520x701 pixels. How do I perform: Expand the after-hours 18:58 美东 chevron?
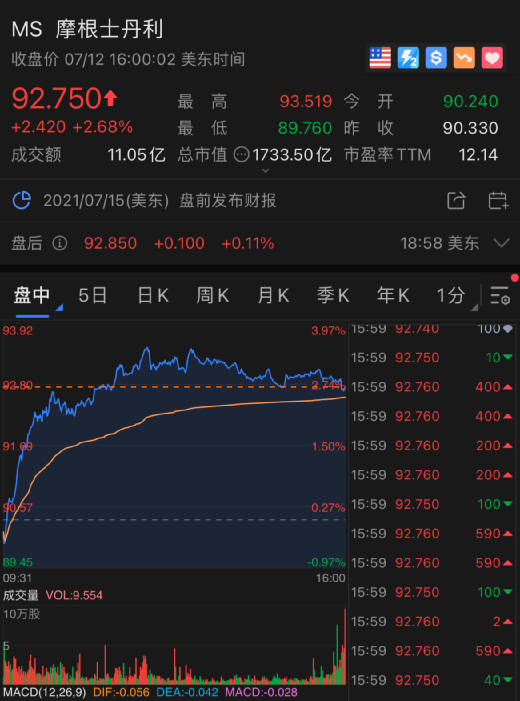click(501, 243)
